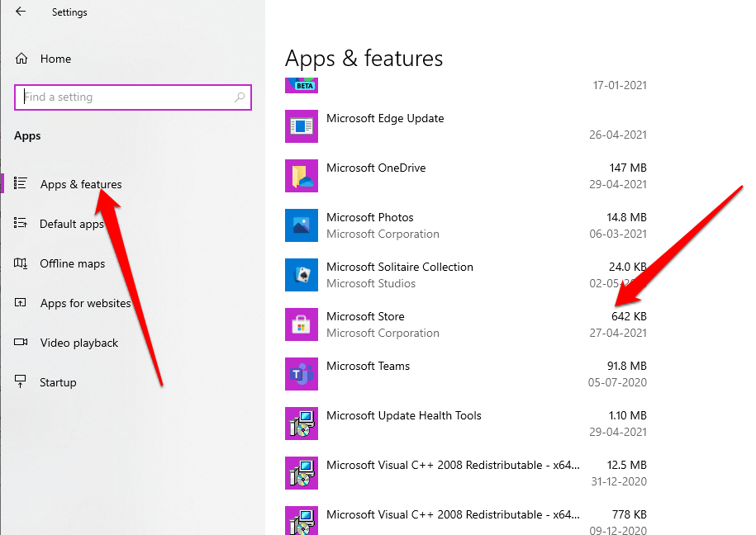This screenshot has height=535, width=756.
Task: Click the Default apps sidebar icon
Action: (x=21, y=223)
